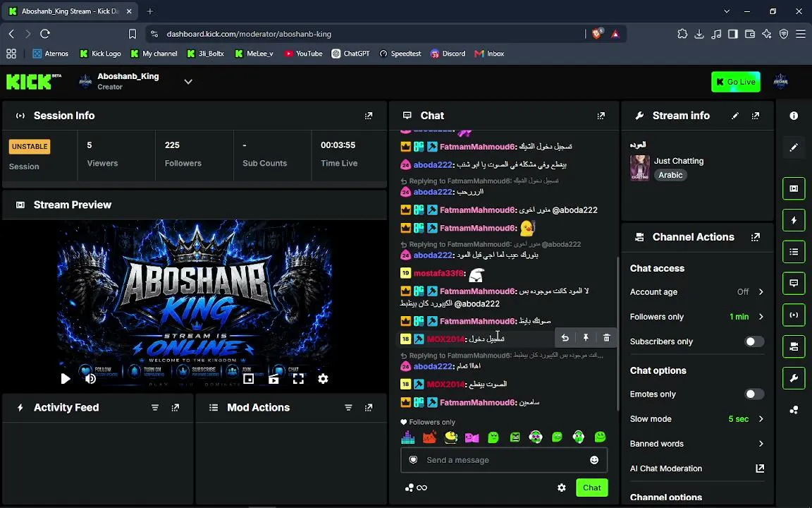Toggle Emotes only chat
Screen dimensions: 812x508
tap(753, 394)
